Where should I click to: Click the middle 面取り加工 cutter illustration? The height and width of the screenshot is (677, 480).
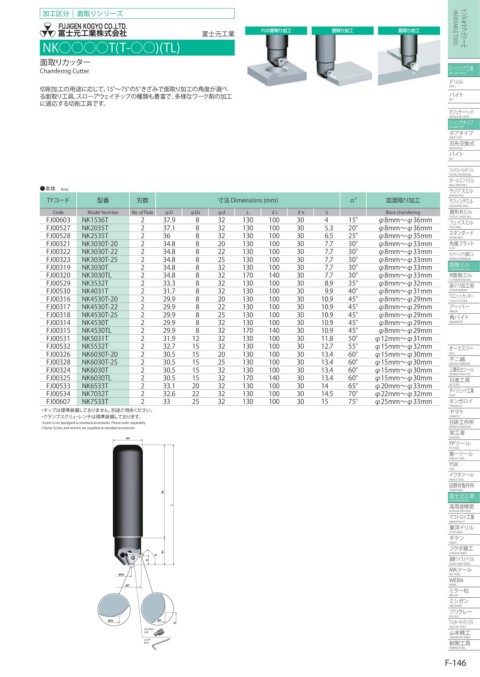tap(342, 56)
